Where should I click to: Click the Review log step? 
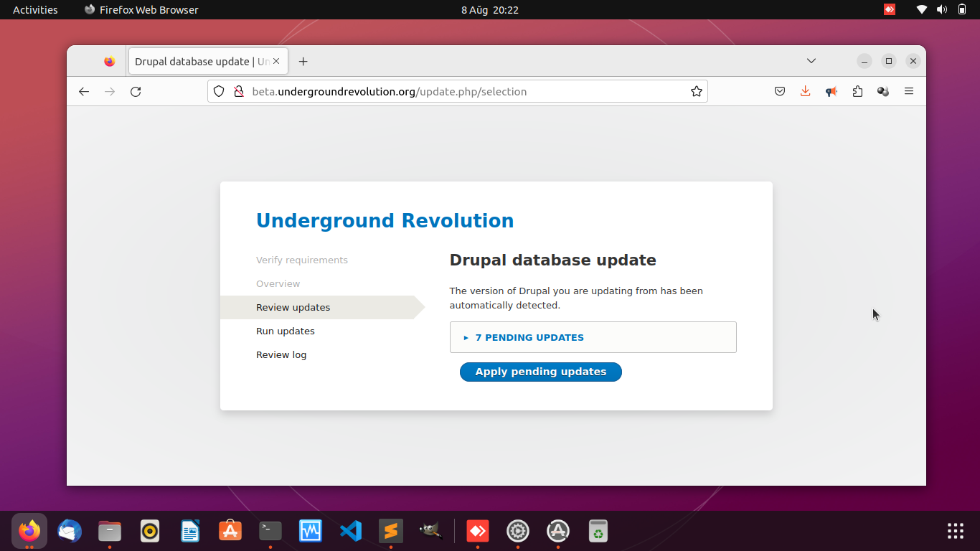pyautogui.click(x=281, y=354)
